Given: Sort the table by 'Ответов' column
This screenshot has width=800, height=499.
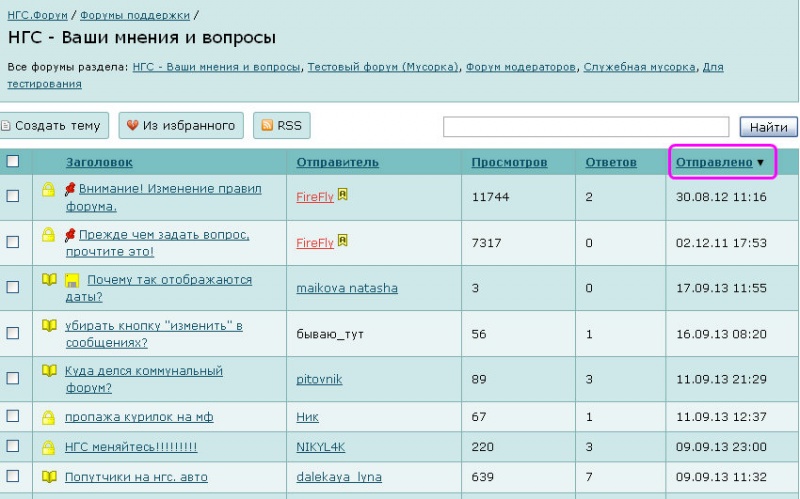Looking at the screenshot, I should [611, 162].
